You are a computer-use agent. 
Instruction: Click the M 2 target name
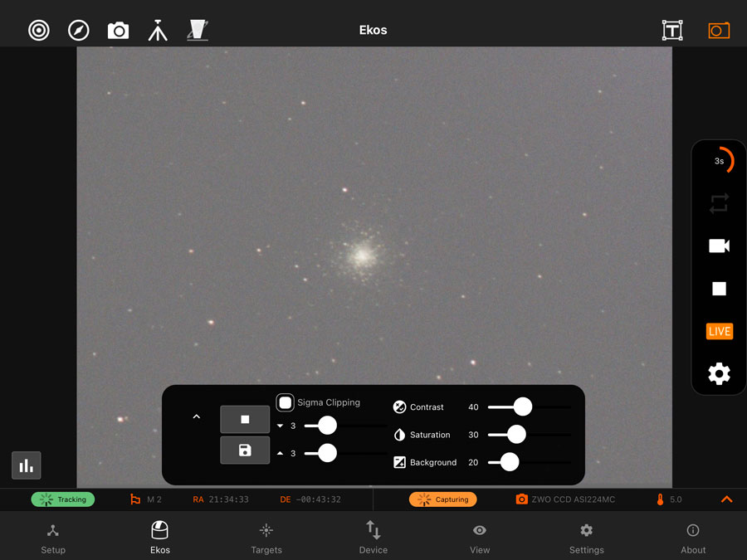pyautogui.click(x=154, y=499)
